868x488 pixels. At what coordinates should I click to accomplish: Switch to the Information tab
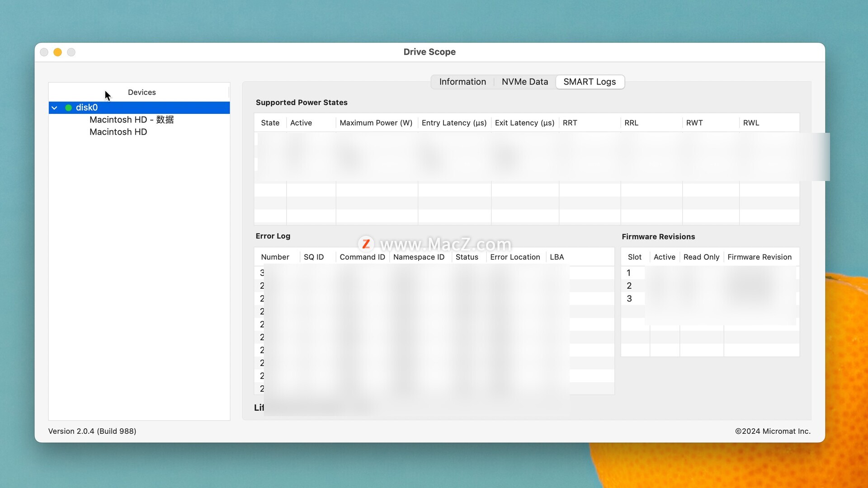[462, 82]
